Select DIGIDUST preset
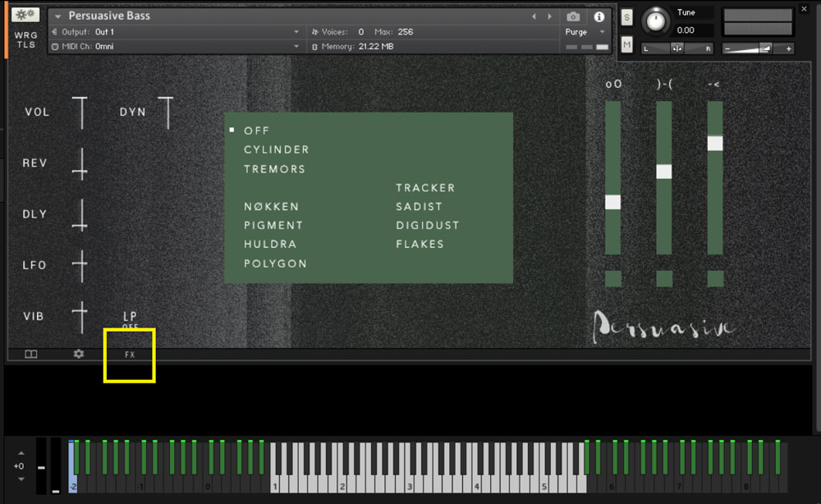This screenshot has height=504, width=821. [x=428, y=226]
